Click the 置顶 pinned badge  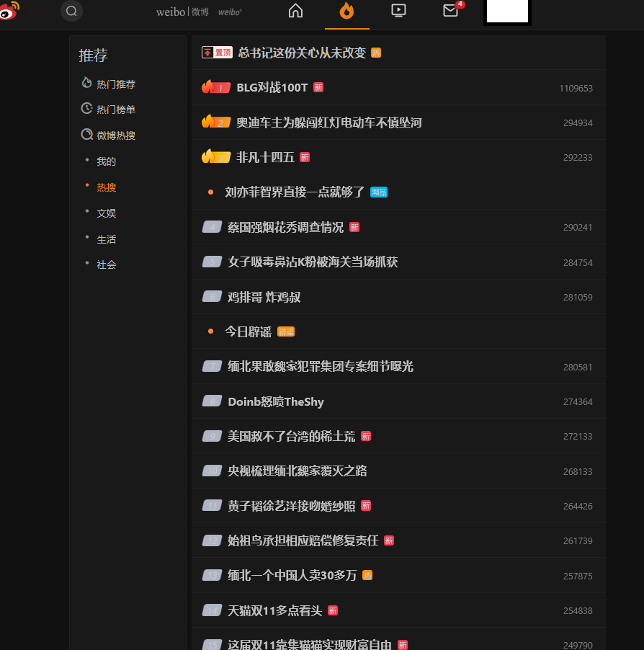[x=217, y=53]
